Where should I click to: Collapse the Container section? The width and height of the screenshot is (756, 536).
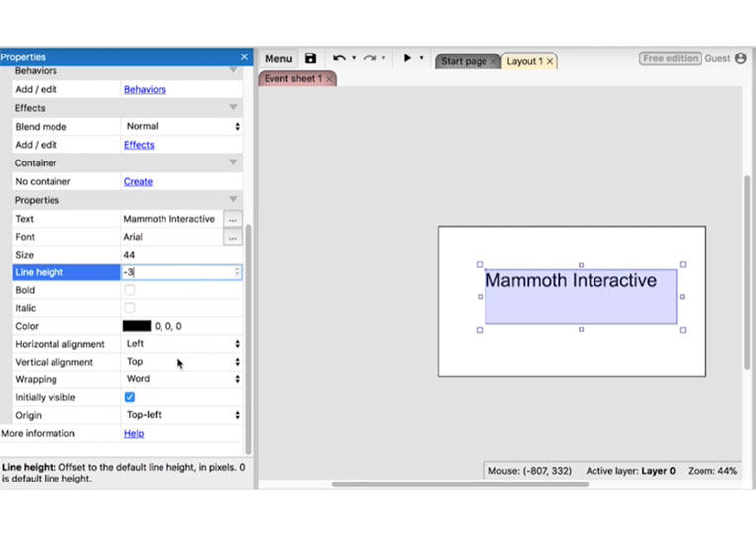(233, 162)
